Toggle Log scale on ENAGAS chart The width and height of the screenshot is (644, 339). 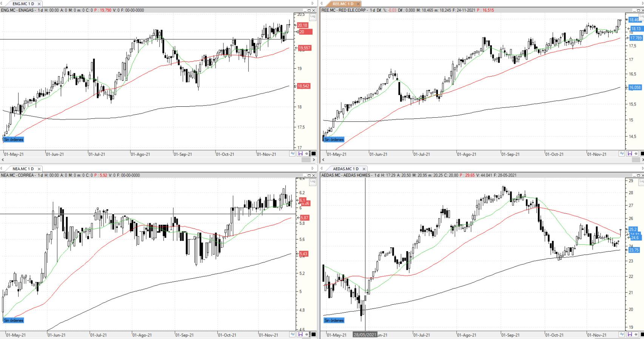point(313,17)
